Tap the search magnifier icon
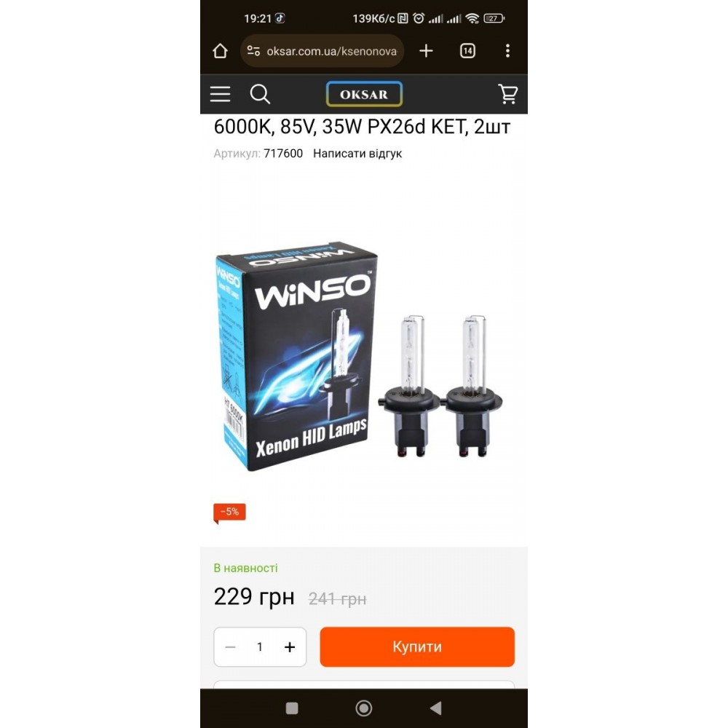This screenshot has width=728, height=728. click(x=260, y=94)
